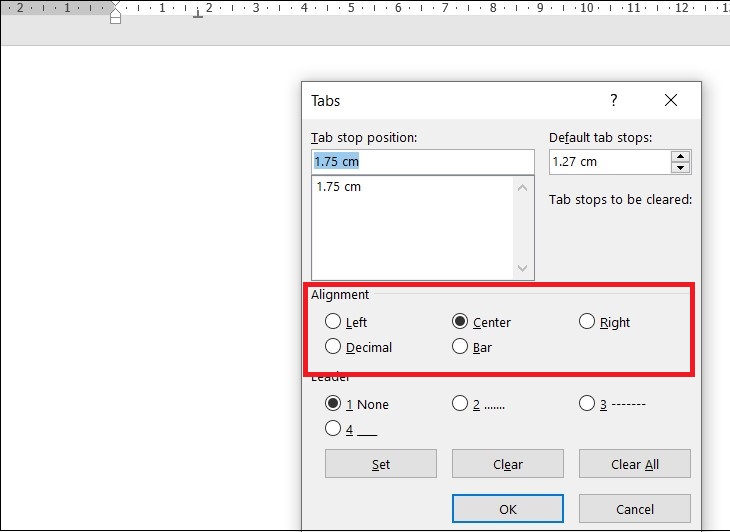
Task: Click the Clear button
Action: coord(507,464)
